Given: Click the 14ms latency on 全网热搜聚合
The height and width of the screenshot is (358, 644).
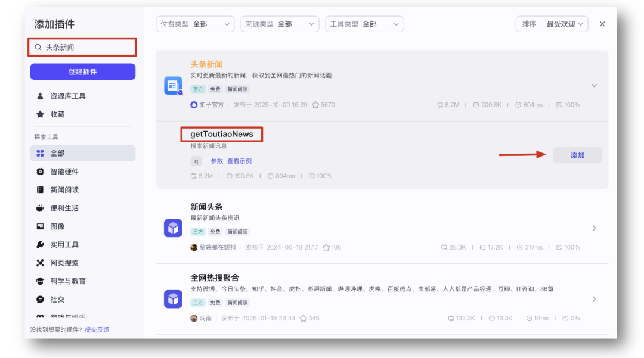Looking at the screenshot, I should point(538,318).
